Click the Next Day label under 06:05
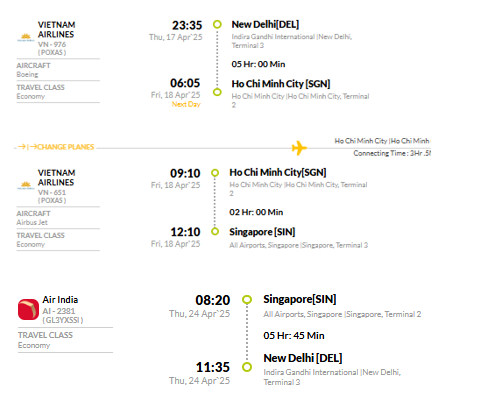This screenshot has height=409, width=497. [186, 104]
